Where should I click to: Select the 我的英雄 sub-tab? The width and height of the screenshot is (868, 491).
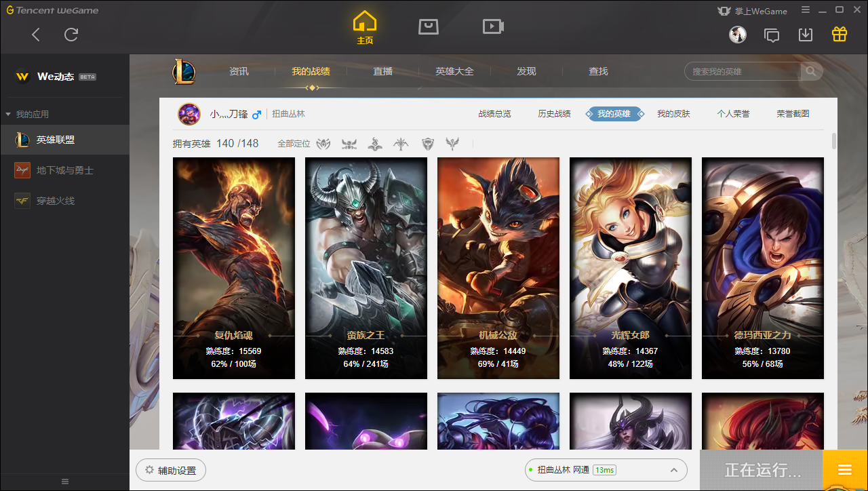point(614,114)
